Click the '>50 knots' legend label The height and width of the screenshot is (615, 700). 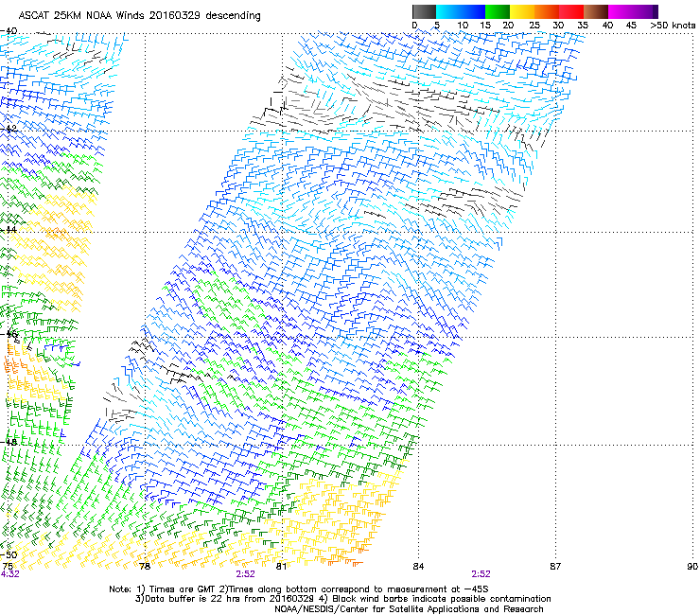(673, 26)
